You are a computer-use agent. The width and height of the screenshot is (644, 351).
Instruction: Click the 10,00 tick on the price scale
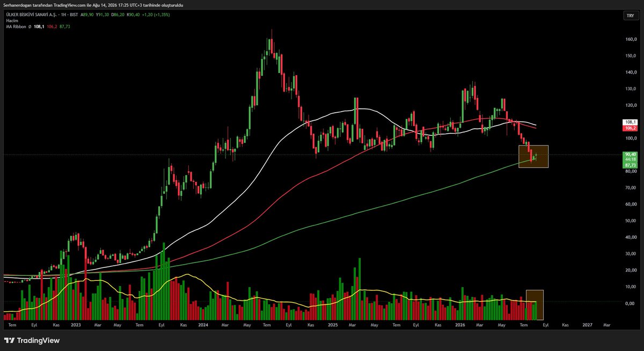630,287
